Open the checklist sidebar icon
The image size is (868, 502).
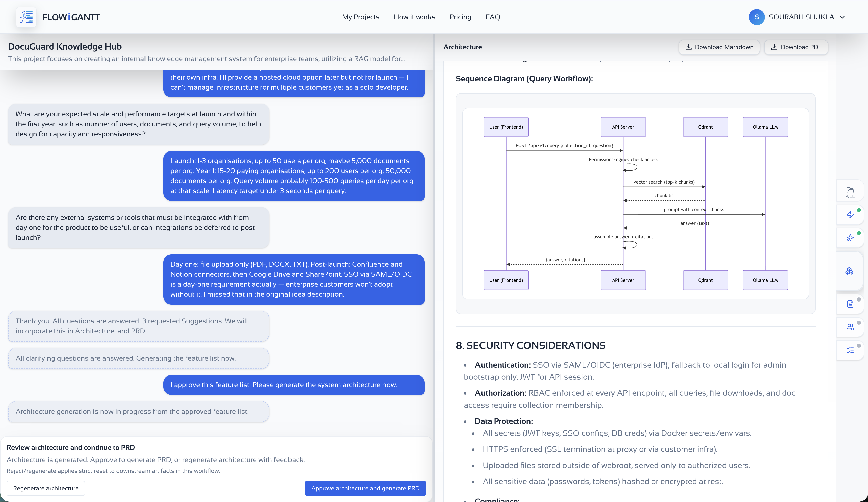[850, 350]
